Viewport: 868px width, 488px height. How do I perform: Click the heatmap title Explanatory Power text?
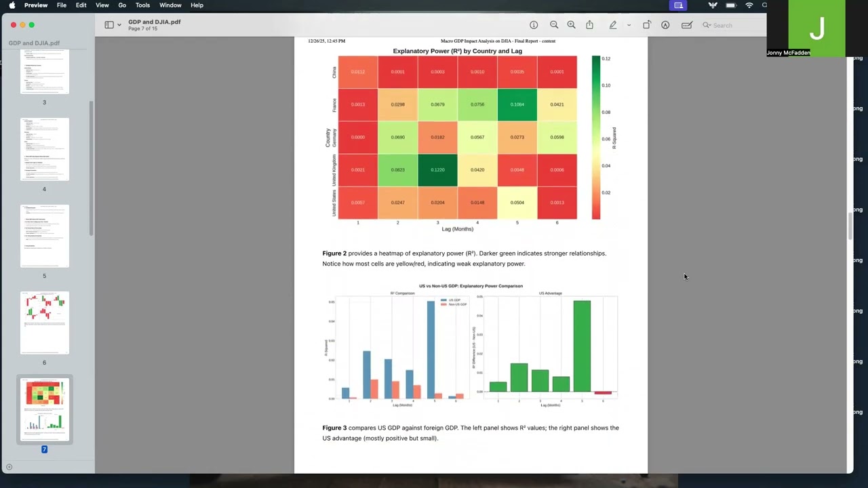pos(458,51)
